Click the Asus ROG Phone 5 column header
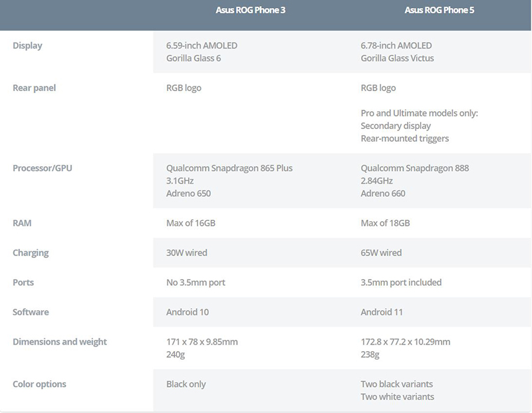The height and width of the screenshot is (413, 532). (x=440, y=11)
